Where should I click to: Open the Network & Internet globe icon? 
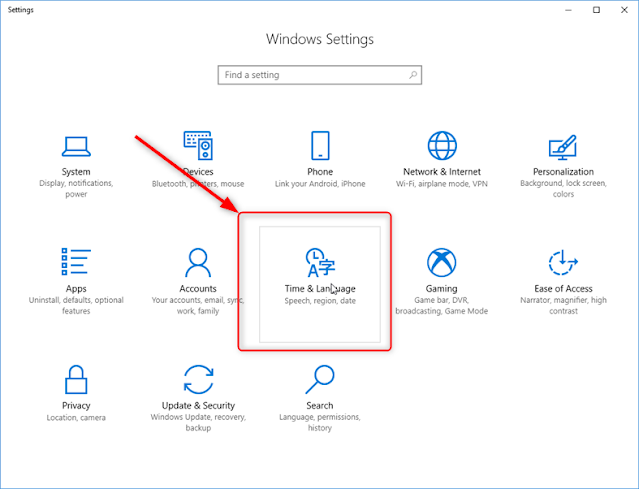[442, 145]
